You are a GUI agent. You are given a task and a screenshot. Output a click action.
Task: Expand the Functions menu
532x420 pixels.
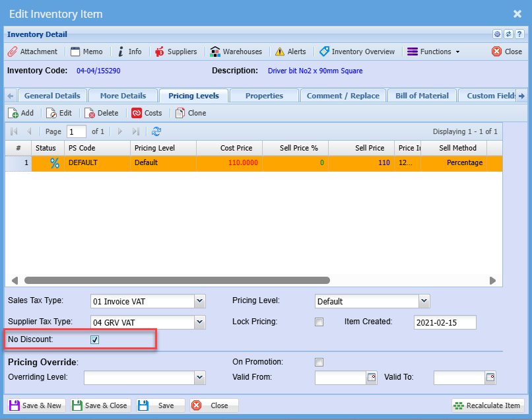point(434,52)
